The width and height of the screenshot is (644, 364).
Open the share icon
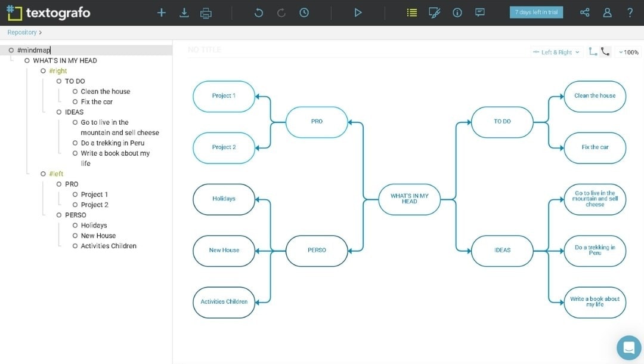(584, 11)
